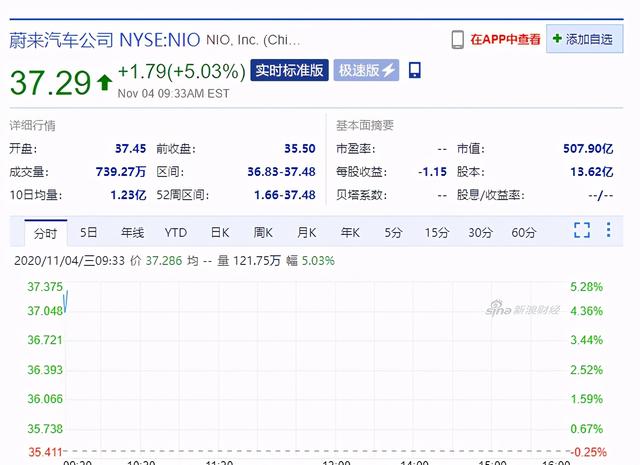
Task: Open the three-dot chart options menu
Action: click(x=609, y=230)
